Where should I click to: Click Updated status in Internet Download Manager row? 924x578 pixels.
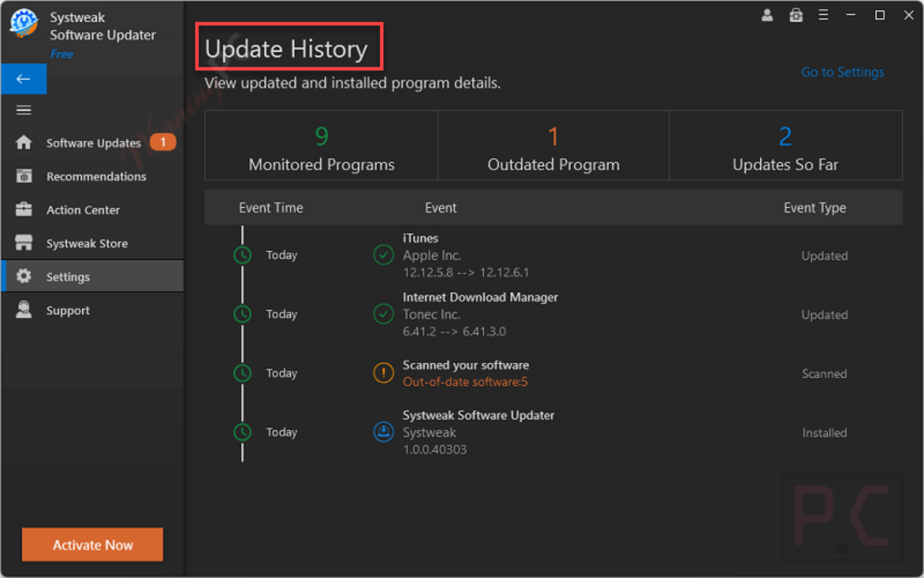point(824,315)
